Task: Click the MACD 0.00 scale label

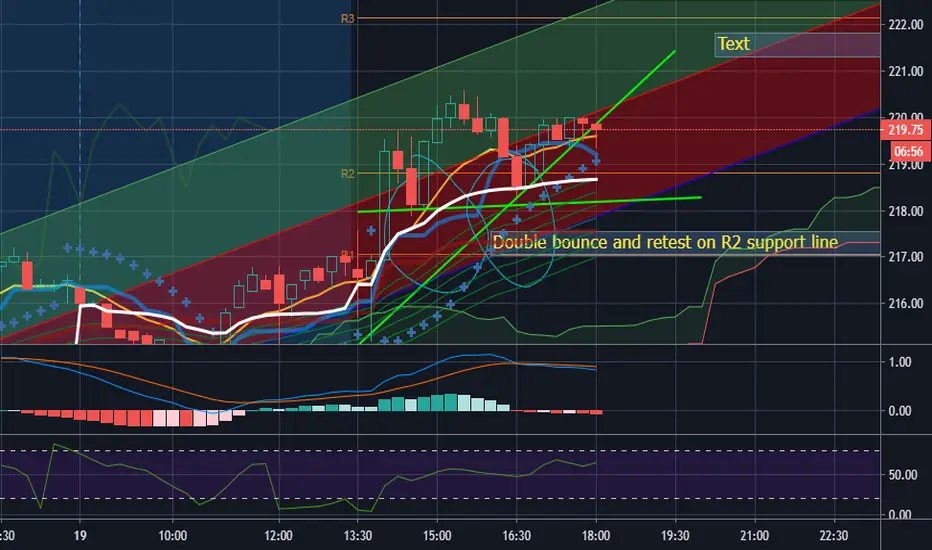Action: (x=899, y=411)
